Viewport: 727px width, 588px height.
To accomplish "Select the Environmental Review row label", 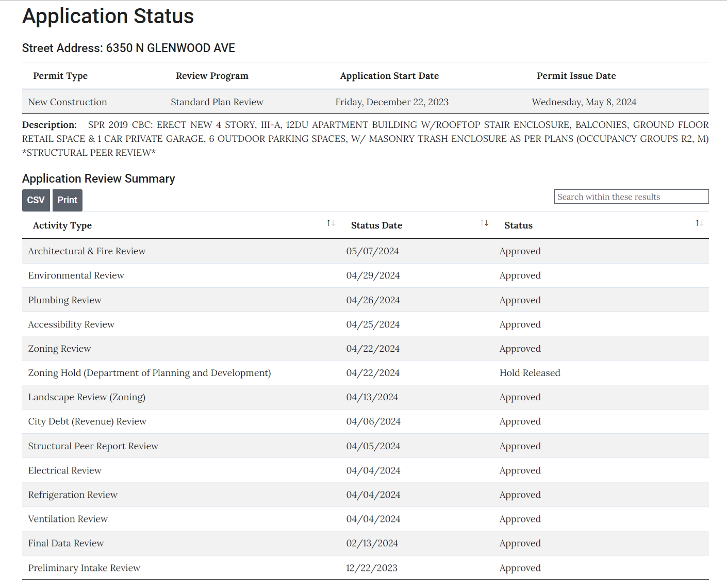I will click(x=76, y=275).
